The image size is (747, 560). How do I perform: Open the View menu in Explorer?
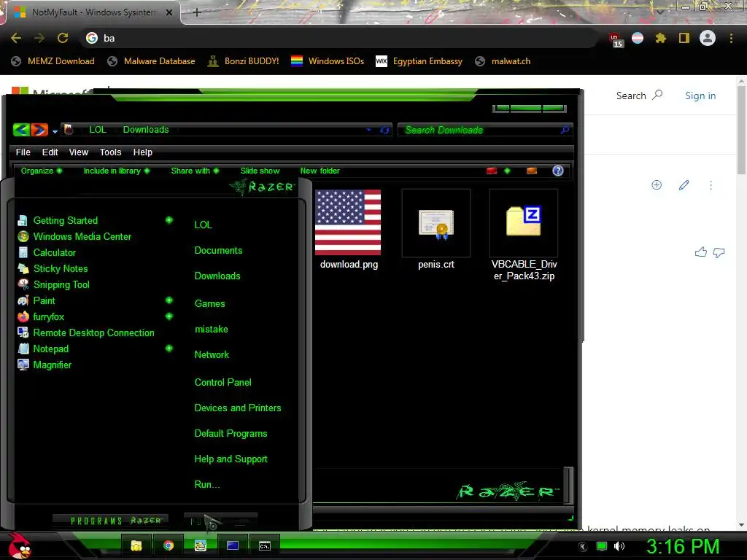tap(79, 152)
